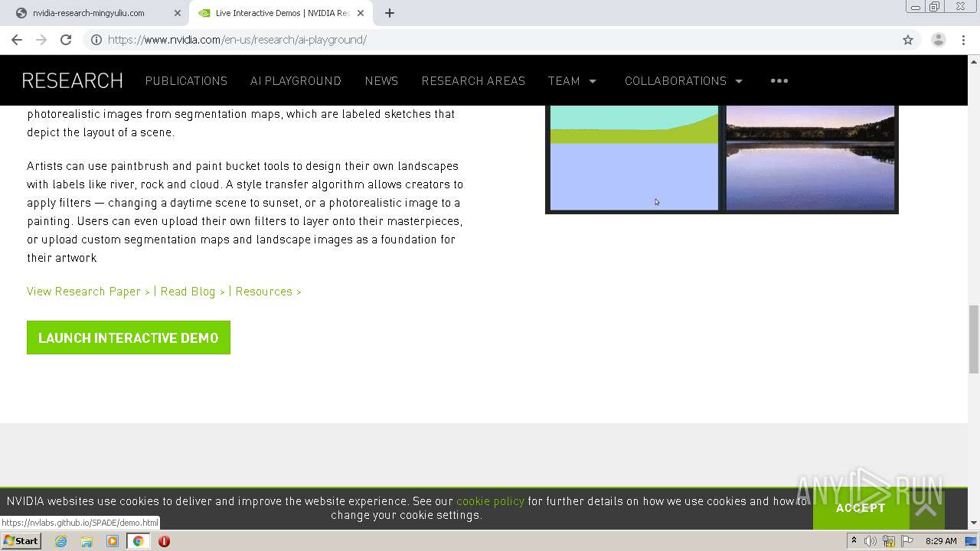
Task: Select the Live Interactive Demos tab
Action: point(281,13)
